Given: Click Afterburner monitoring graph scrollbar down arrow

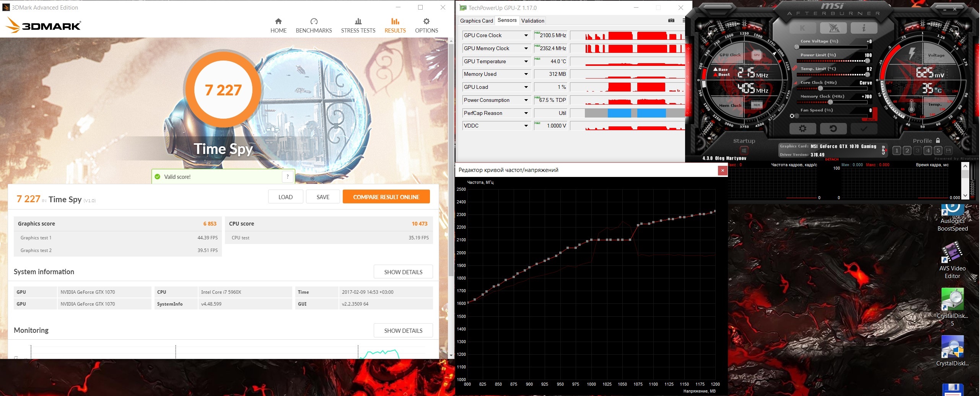Looking at the screenshot, I should [965, 196].
